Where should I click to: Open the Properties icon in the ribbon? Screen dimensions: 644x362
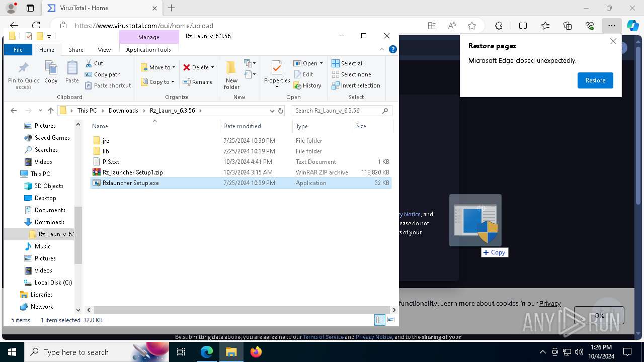(277, 75)
